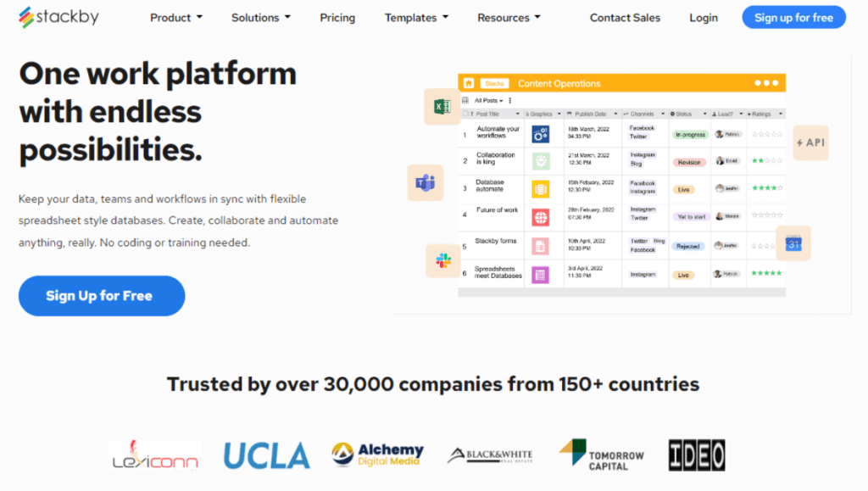Select the grid view icon beside All Posts
The width and height of the screenshot is (868, 491).
tap(465, 100)
